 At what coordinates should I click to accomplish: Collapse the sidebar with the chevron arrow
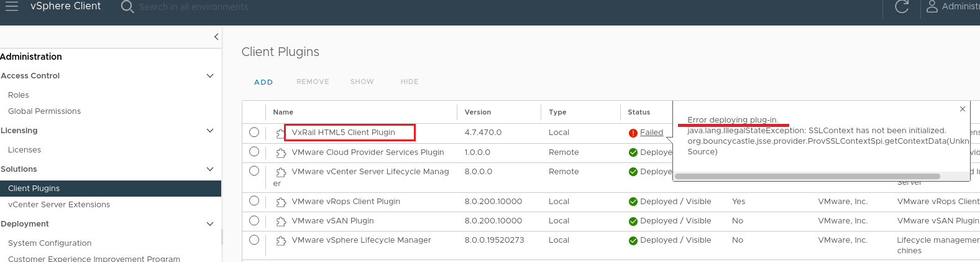pyautogui.click(x=216, y=37)
